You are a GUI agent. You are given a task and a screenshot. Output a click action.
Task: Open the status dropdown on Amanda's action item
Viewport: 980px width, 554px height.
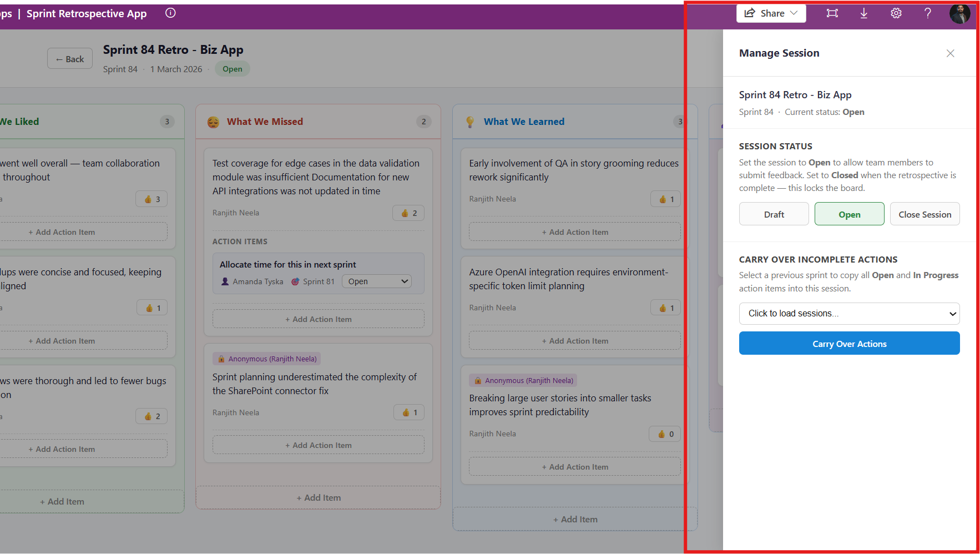(376, 281)
